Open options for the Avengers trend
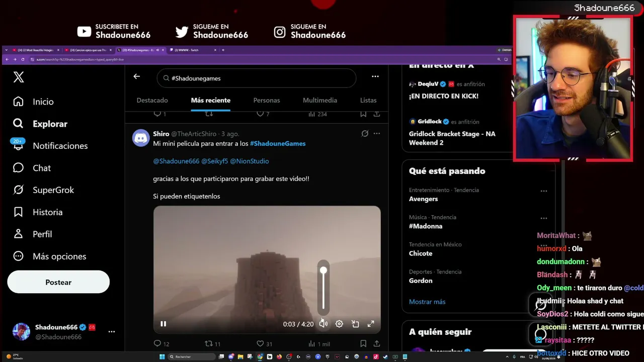This screenshot has height=362, width=644. pos(544,191)
